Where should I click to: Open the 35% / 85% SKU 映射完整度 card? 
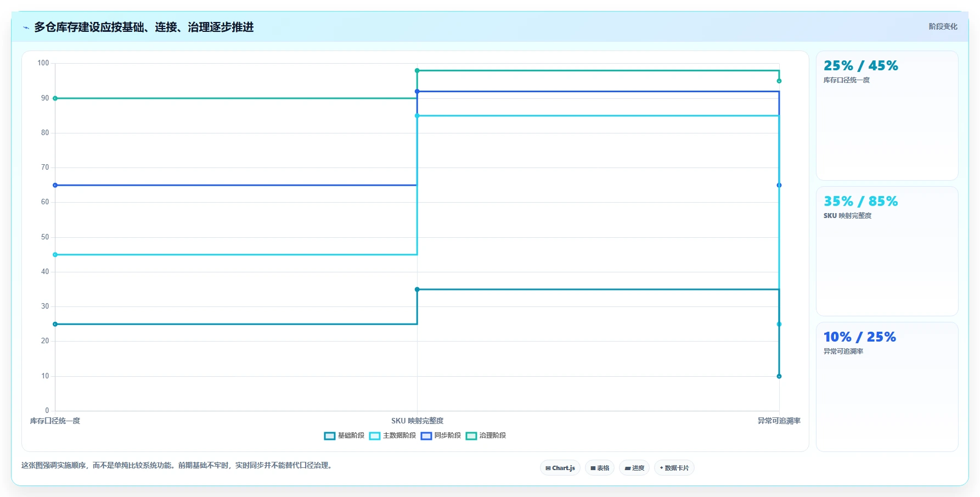887,251
